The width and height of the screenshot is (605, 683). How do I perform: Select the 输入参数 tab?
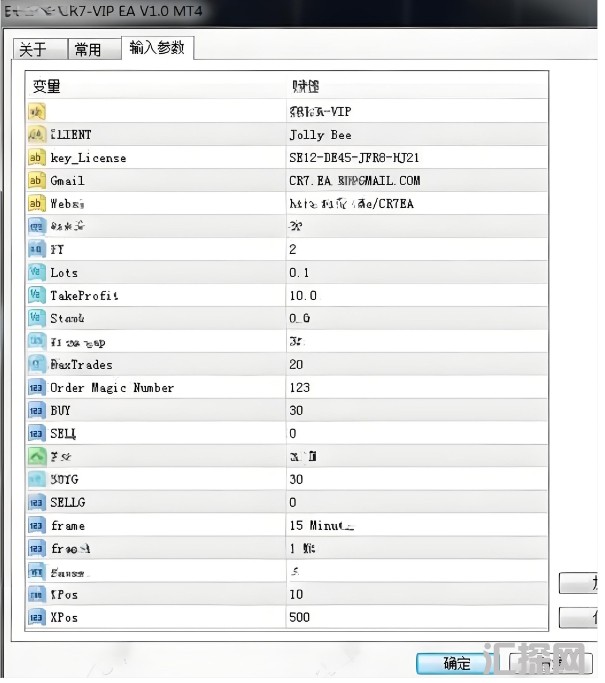(x=156, y=48)
